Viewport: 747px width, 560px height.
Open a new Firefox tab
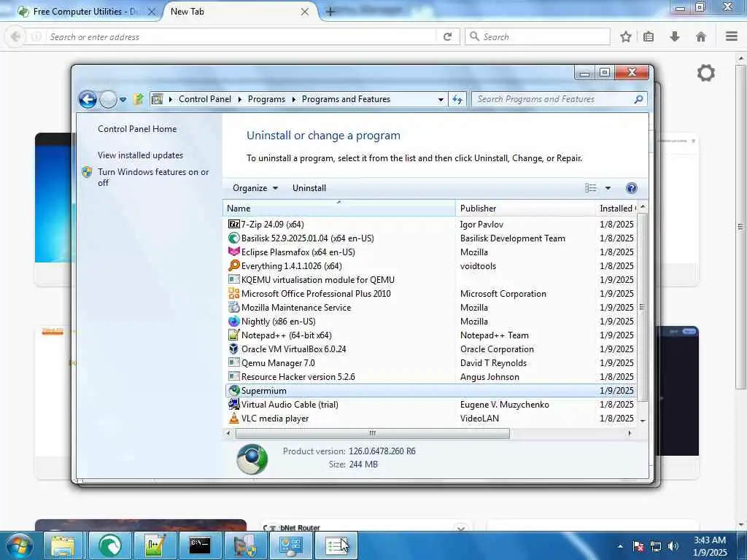pyautogui.click(x=330, y=12)
